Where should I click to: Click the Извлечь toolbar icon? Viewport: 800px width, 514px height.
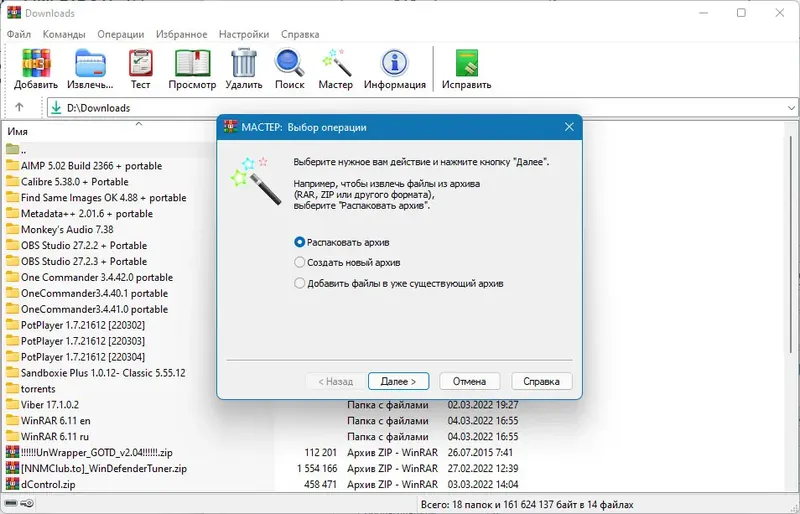[x=90, y=63]
